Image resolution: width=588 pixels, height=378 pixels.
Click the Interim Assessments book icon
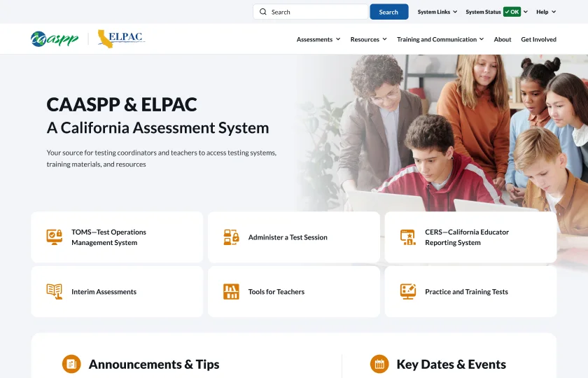pyautogui.click(x=55, y=291)
